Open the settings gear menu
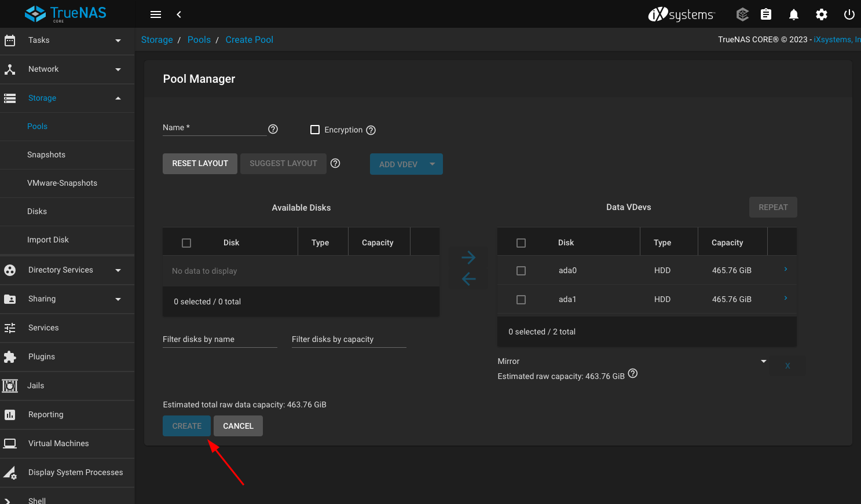This screenshot has height=504, width=861. pyautogui.click(x=822, y=14)
